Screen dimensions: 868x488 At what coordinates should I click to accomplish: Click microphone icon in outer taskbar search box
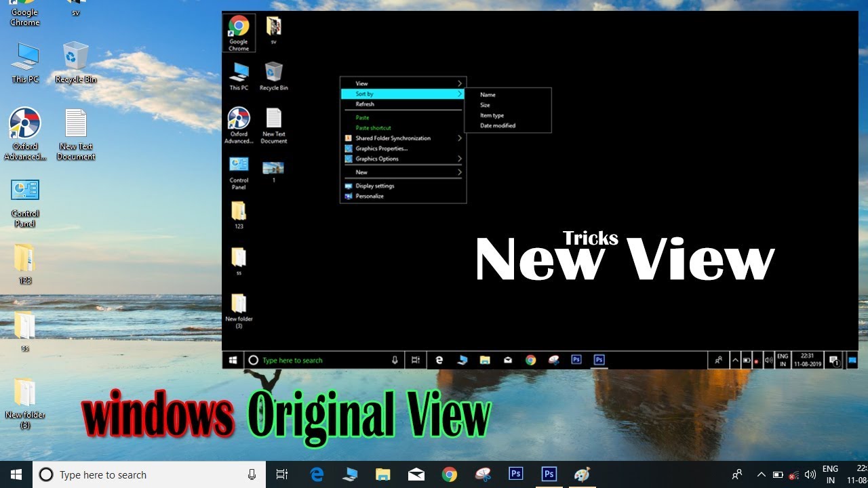[x=252, y=475]
